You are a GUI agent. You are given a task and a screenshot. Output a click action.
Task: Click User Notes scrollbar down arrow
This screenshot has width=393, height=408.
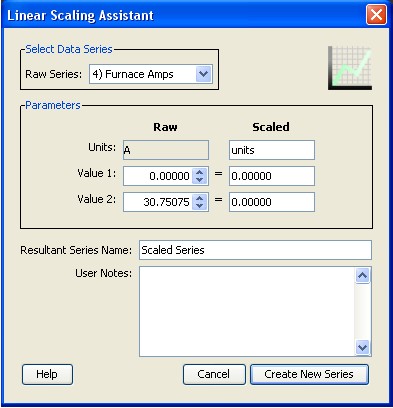pyautogui.click(x=362, y=348)
